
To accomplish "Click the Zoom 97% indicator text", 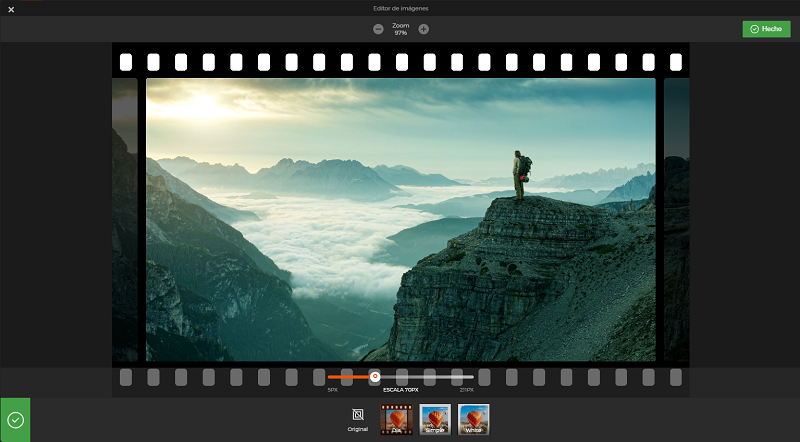I will (x=401, y=29).
